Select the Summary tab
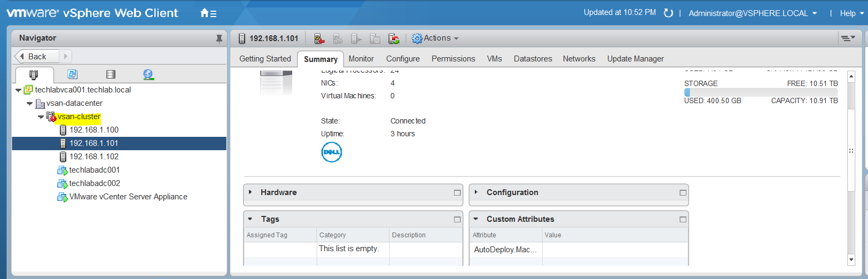 tap(320, 59)
